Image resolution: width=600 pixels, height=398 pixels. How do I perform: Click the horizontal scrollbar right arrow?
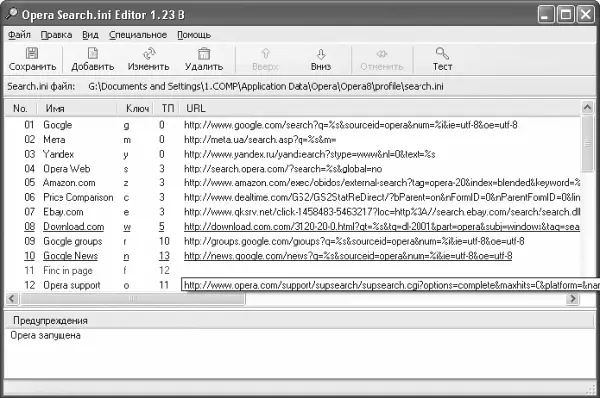(x=573, y=298)
